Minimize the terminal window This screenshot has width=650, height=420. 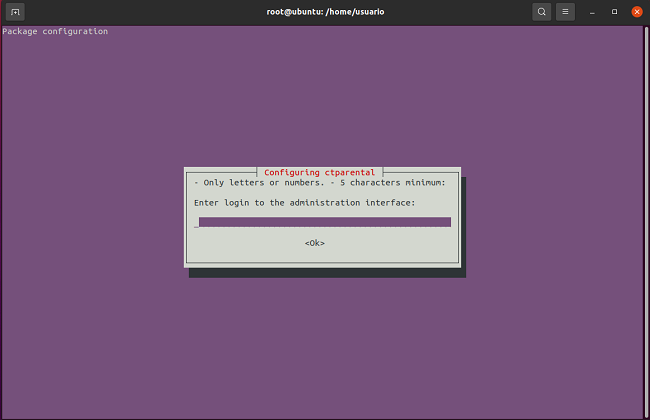(x=592, y=12)
